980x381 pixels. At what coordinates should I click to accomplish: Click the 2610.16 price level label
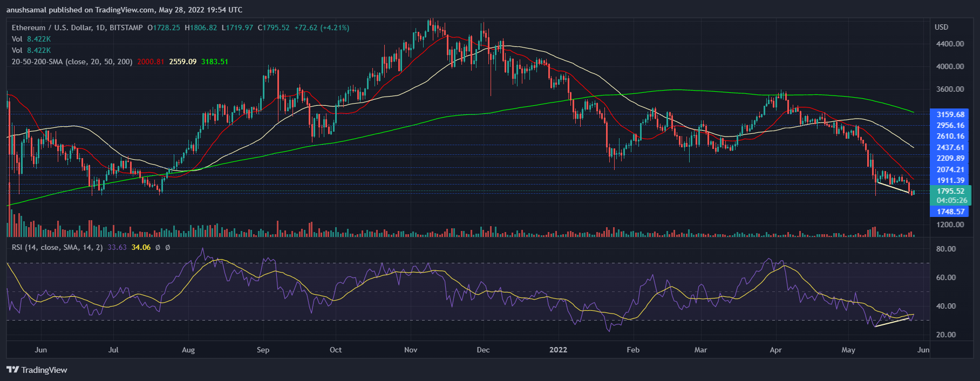(x=950, y=137)
